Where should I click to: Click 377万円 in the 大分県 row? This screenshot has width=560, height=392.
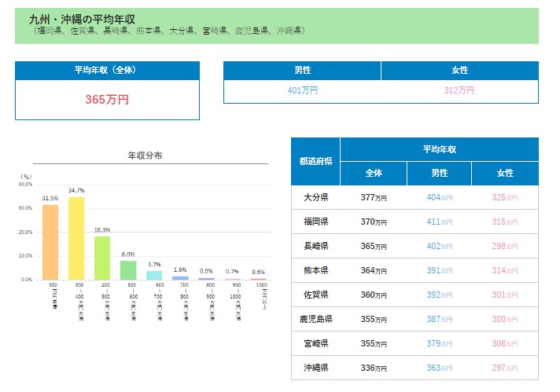coord(374,198)
